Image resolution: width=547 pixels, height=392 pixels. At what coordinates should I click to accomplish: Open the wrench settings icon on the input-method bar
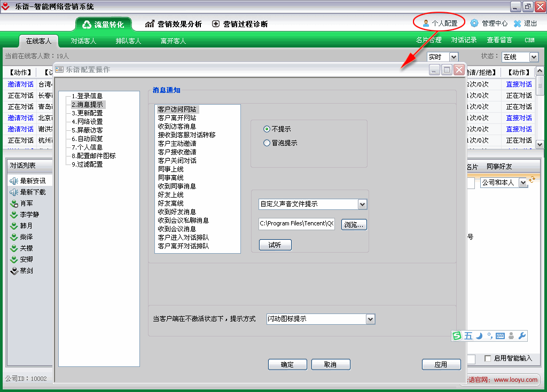pyautogui.click(x=522, y=335)
